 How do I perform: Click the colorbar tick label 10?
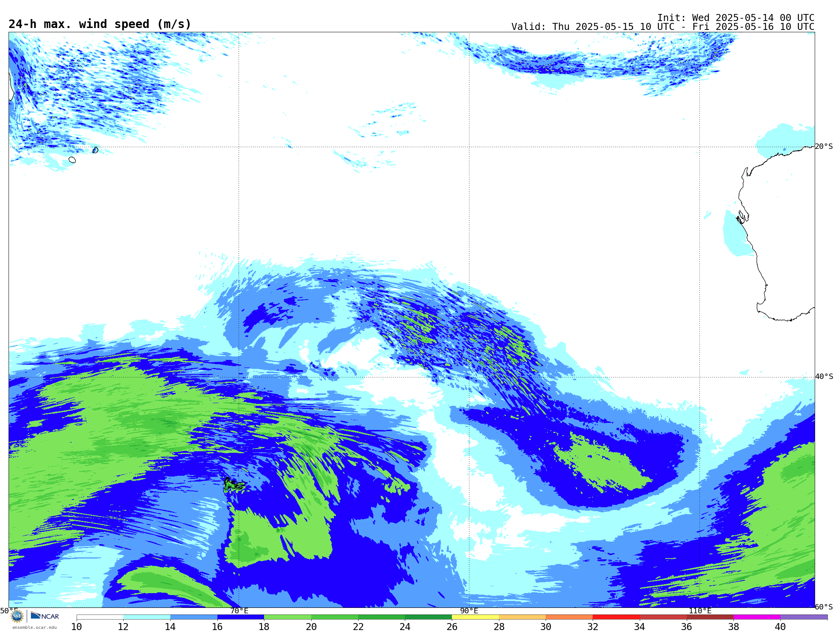point(77,627)
